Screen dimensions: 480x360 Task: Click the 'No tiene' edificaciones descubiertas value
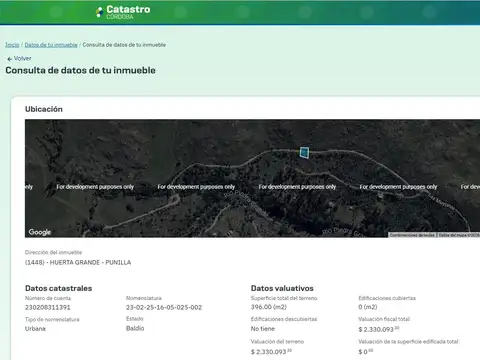coord(263,329)
